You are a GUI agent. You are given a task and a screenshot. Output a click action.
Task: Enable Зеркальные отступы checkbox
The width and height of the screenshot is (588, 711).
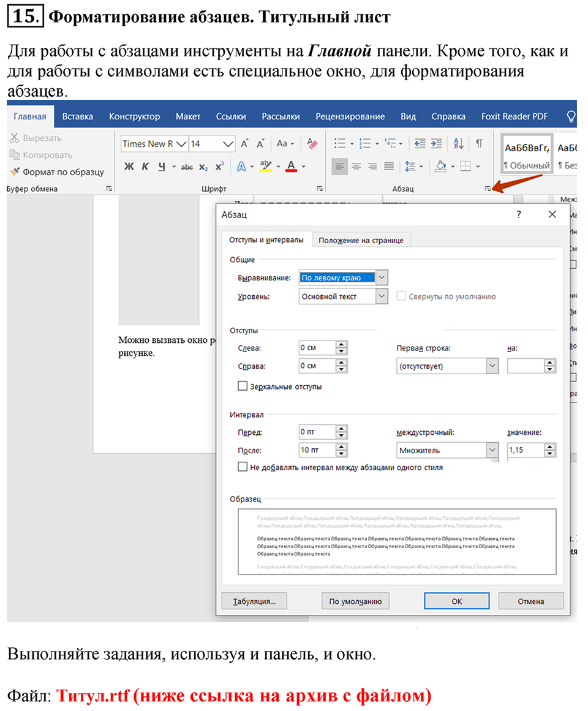pyautogui.click(x=243, y=386)
